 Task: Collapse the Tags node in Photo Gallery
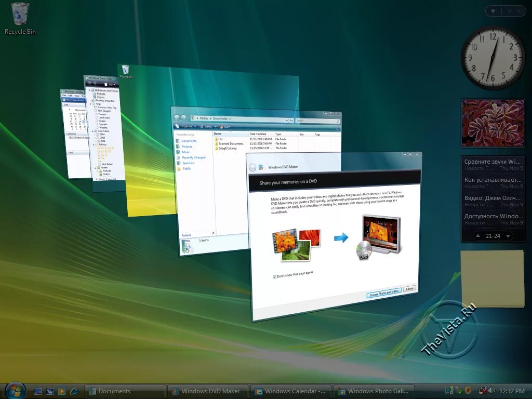pyautogui.click(x=90, y=104)
